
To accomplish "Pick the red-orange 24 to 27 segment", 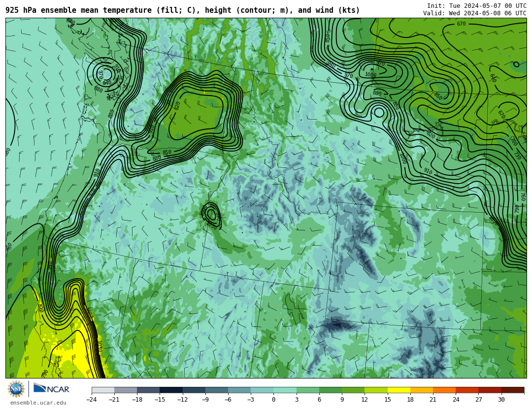I will click(467, 390).
